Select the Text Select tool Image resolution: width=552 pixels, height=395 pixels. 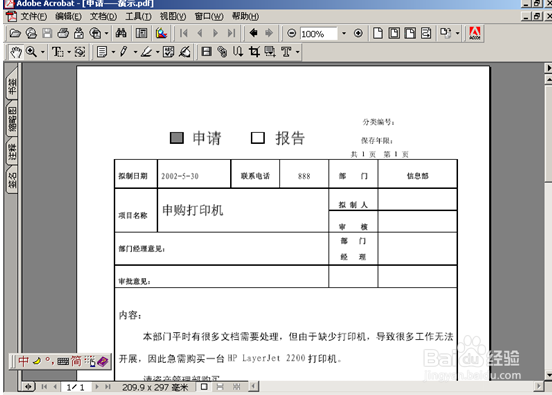(57, 52)
